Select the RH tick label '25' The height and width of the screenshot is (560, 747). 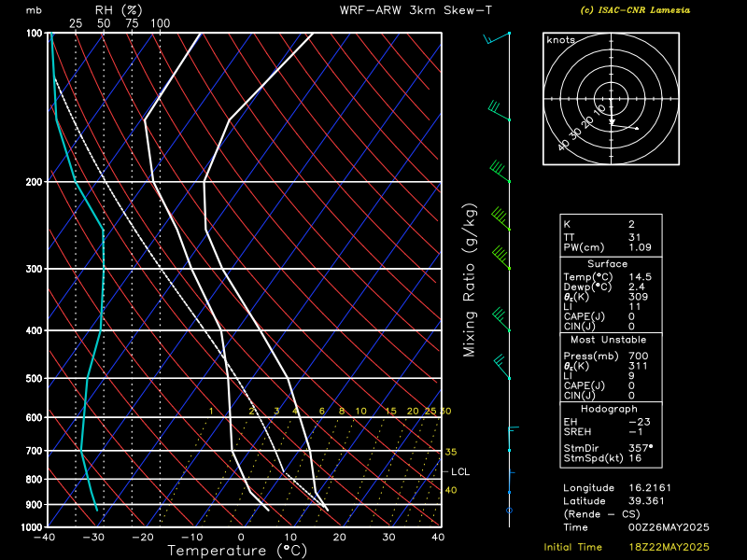pos(76,23)
